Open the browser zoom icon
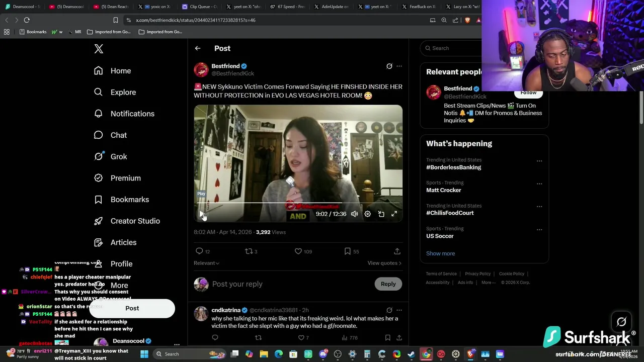This screenshot has height=362, width=644. (x=444, y=20)
